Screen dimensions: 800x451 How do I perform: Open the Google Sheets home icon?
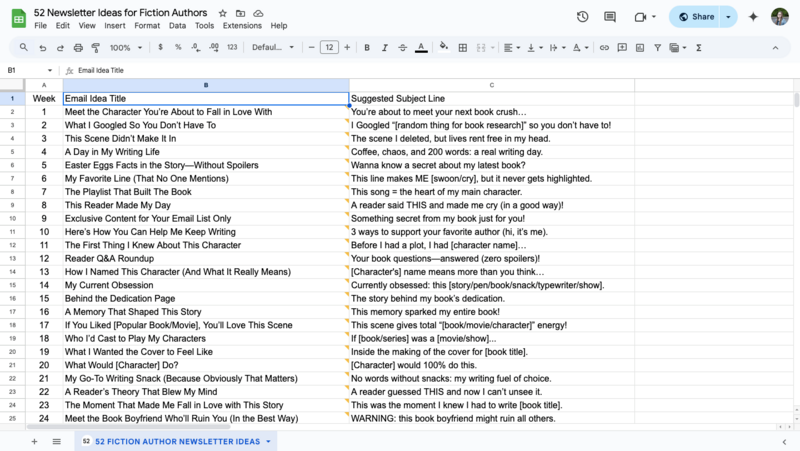point(19,19)
